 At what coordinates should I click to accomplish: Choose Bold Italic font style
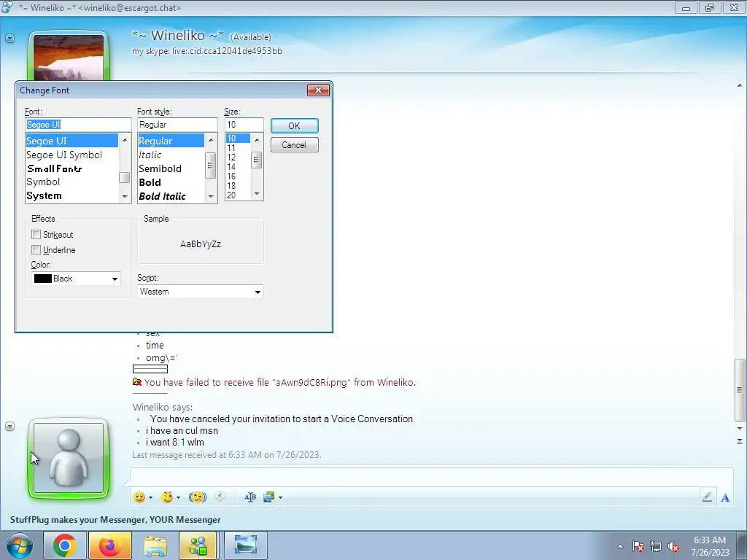[x=162, y=196]
